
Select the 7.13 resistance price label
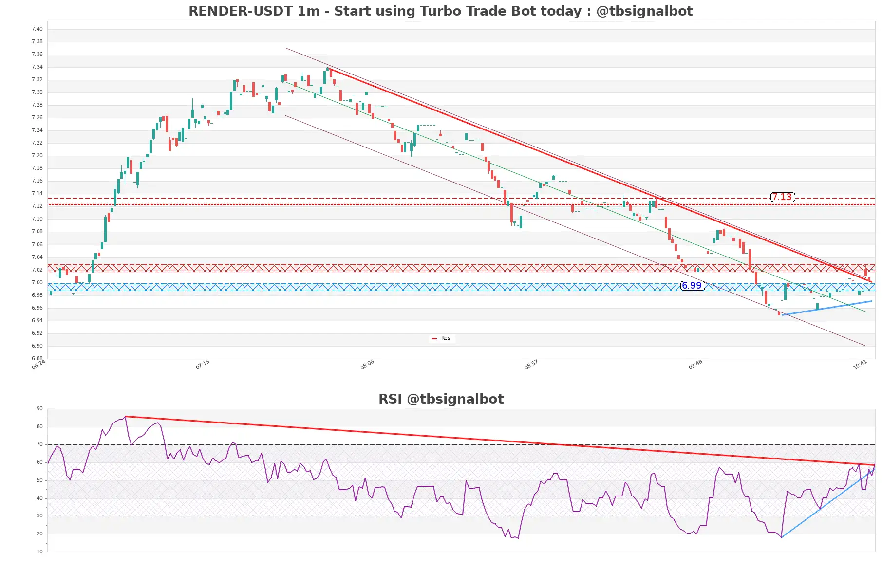click(x=782, y=197)
